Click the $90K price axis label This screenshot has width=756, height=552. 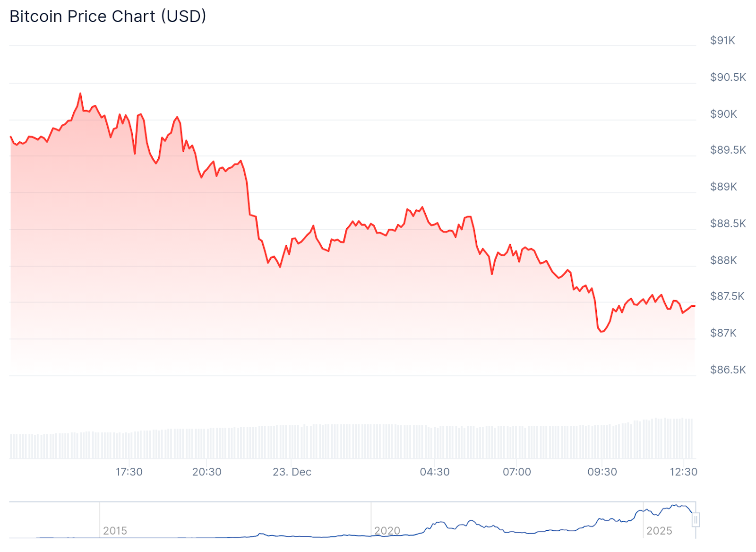click(723, 114)
